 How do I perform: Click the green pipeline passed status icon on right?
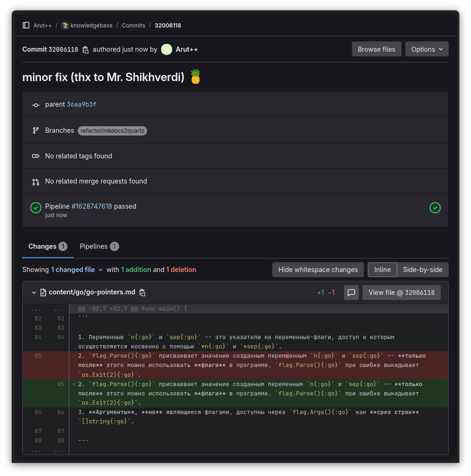pyautogui.click(x=435, y=208)
